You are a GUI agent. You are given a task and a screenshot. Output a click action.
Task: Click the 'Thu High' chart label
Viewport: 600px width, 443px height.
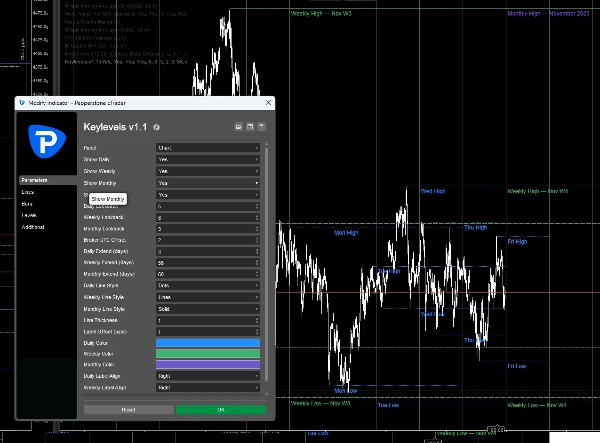(x=476, y=227)
